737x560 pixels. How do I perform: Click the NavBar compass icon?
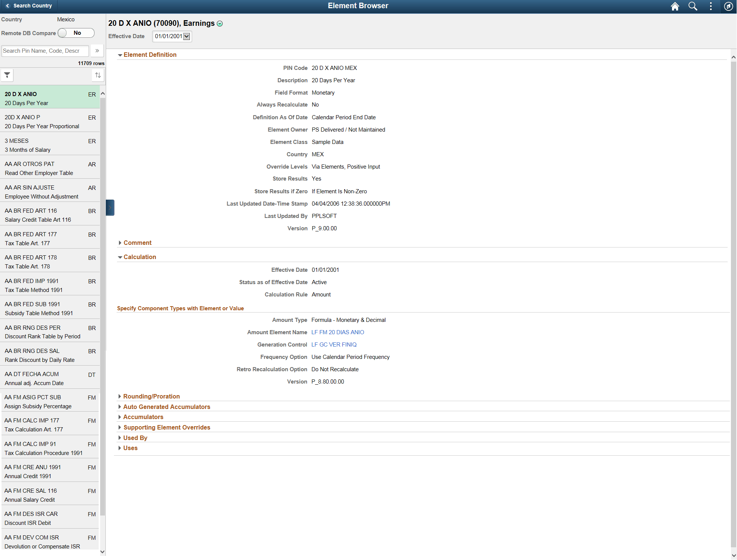[x=728, y=6]
